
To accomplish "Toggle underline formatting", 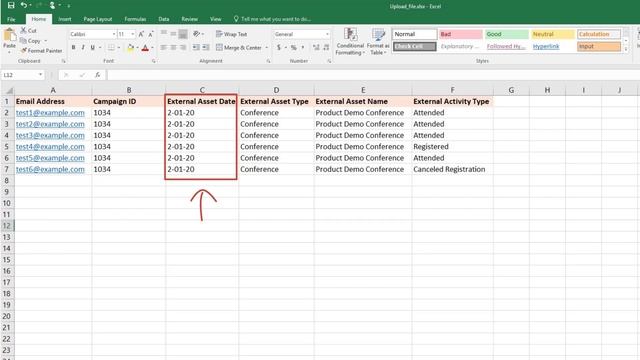I will 93,48.
